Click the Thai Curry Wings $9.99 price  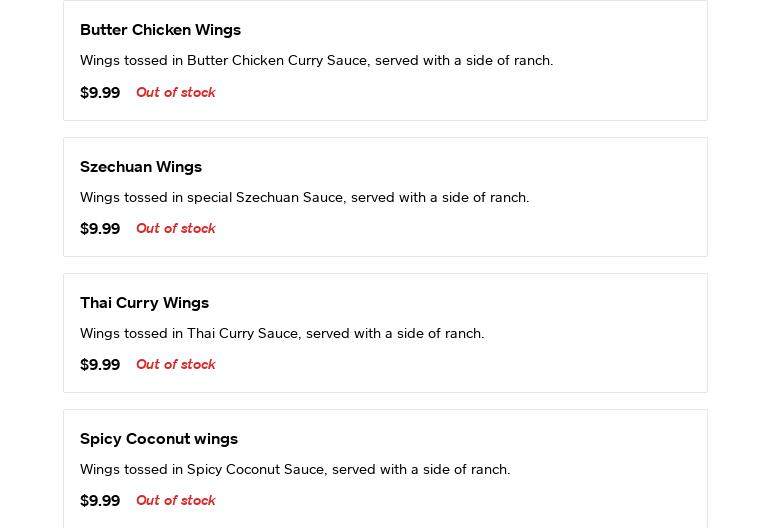(x=100, y=365)
